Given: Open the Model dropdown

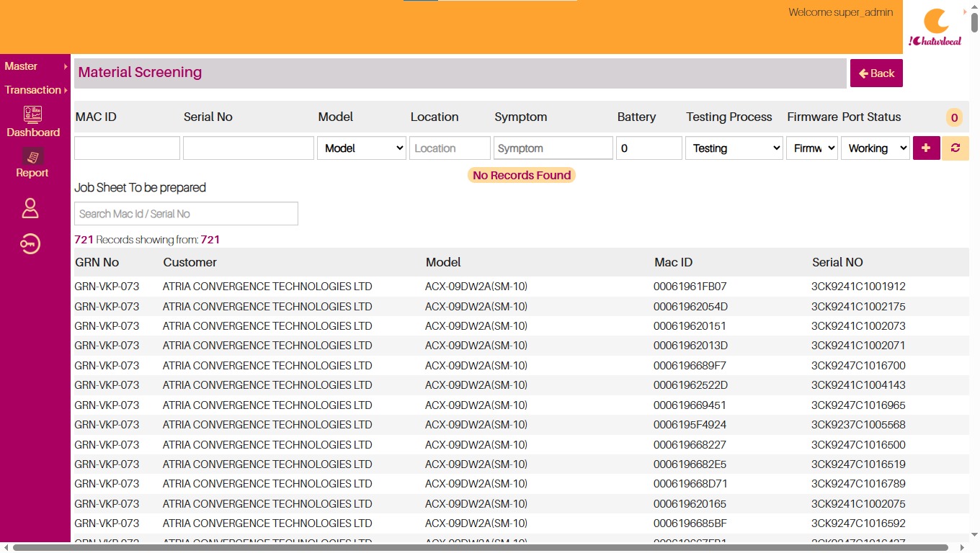Looking at the screenshot, I should (362, 148).
